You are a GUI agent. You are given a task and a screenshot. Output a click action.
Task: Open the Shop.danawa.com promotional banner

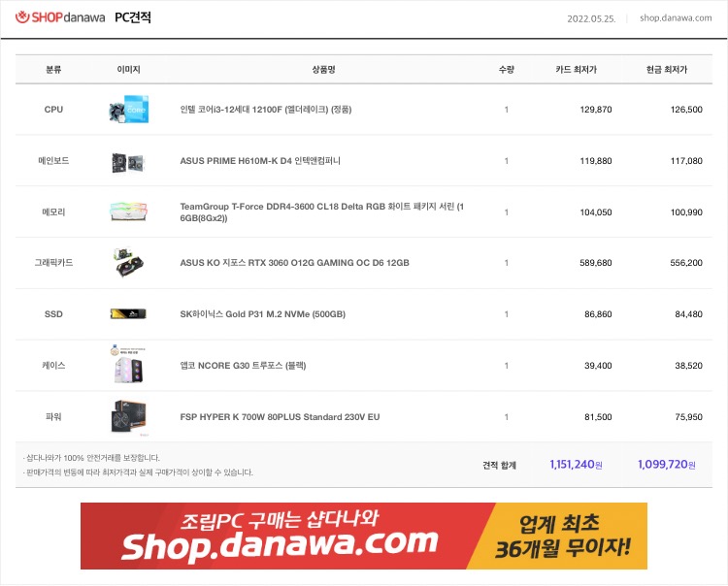pyautogui.click(x=364, y=536)
